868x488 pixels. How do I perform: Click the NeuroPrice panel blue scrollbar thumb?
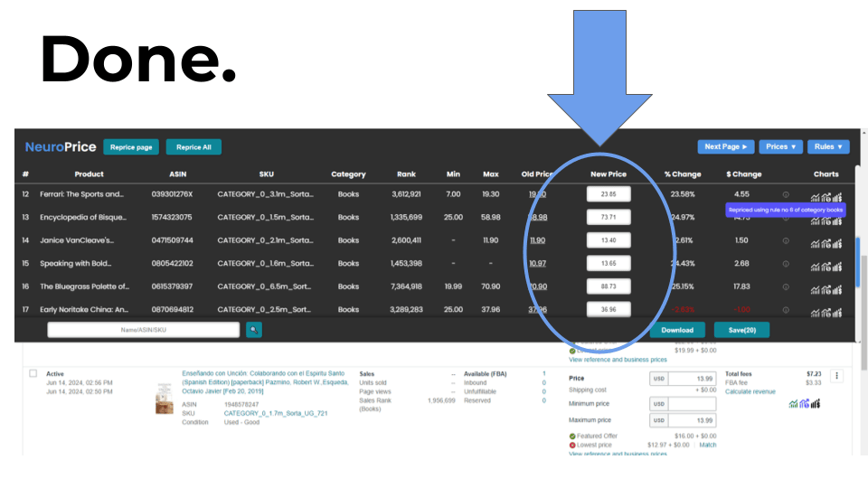858,263
